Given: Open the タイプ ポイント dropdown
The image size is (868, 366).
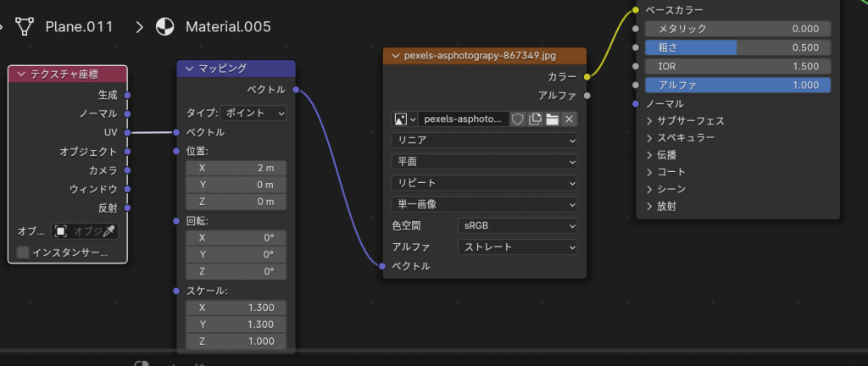Looking at the screenshot, I should pos(253,113).
